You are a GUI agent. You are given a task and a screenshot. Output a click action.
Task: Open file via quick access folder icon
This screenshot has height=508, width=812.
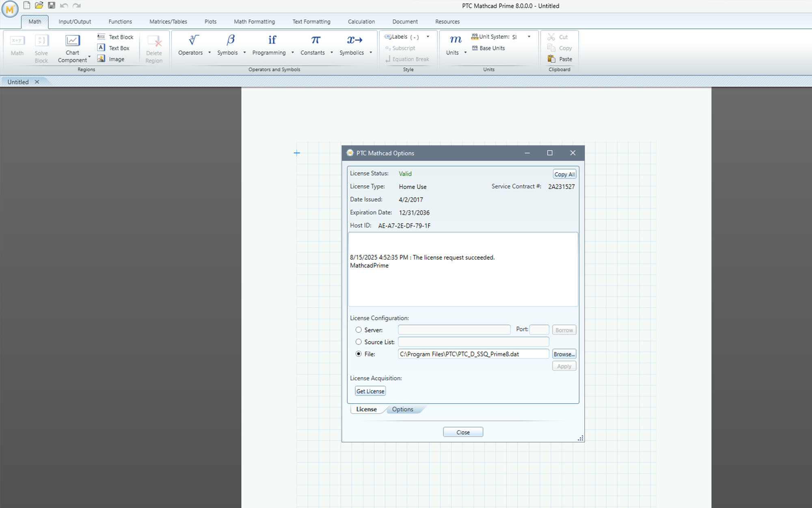(39, 5)
